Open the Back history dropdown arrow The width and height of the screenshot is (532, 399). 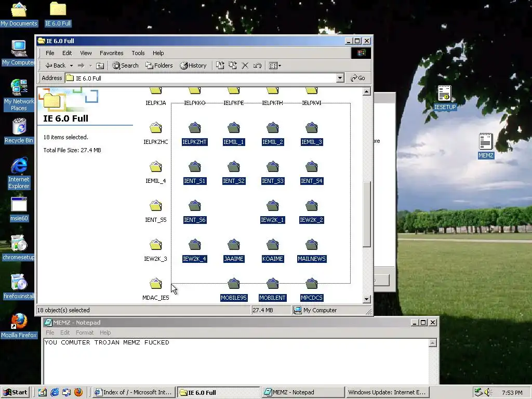(x=71, y=65)
